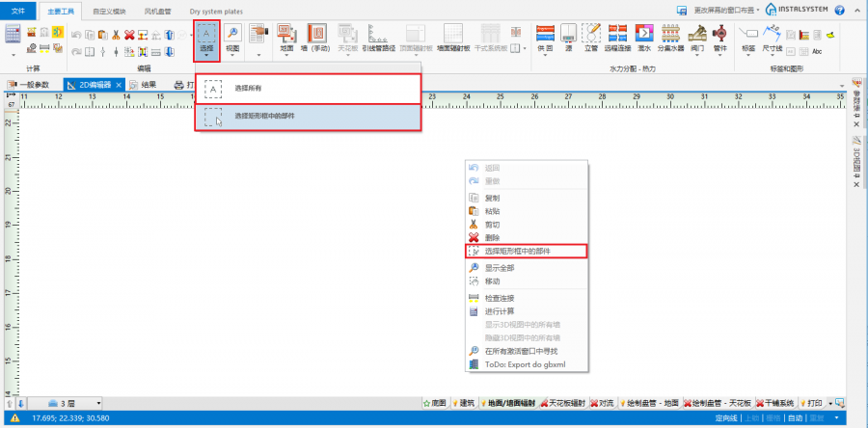868x428 pixels.
Task: Switch to the 结果 results tab
Action: (144, 85)
